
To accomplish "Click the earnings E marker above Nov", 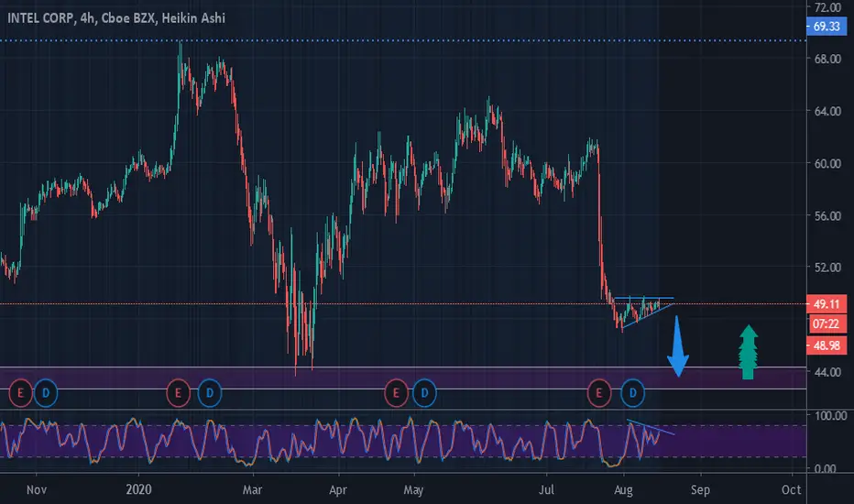I will [x=21, y=393].
